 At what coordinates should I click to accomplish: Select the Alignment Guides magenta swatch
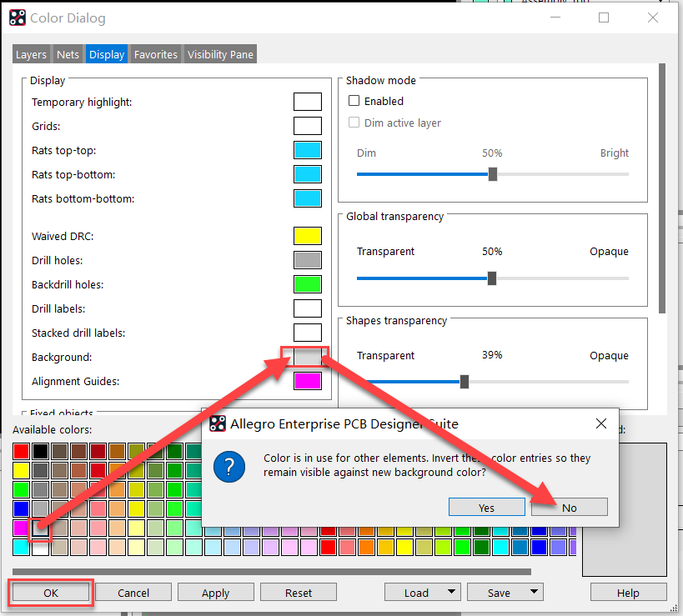pos(308,381)
